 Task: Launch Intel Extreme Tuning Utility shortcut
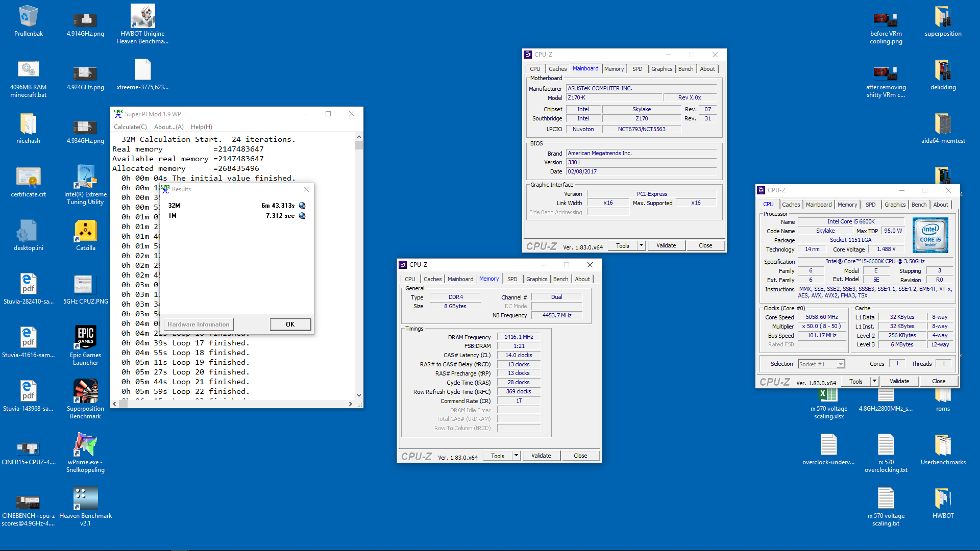coord(85,177)
